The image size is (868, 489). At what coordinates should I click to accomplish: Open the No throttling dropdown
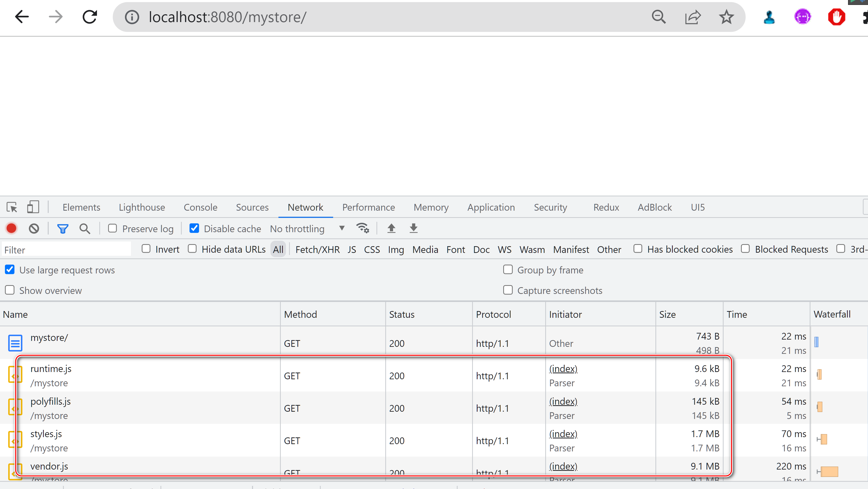coord(307,229)
